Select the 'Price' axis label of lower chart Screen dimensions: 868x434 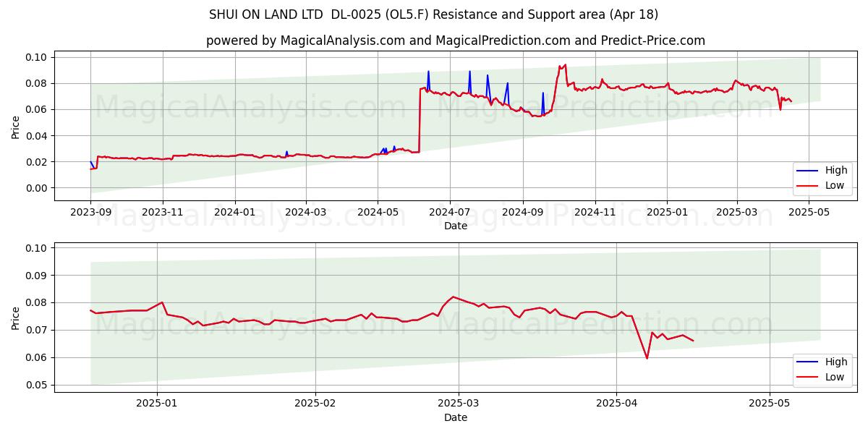coord(16,318)
